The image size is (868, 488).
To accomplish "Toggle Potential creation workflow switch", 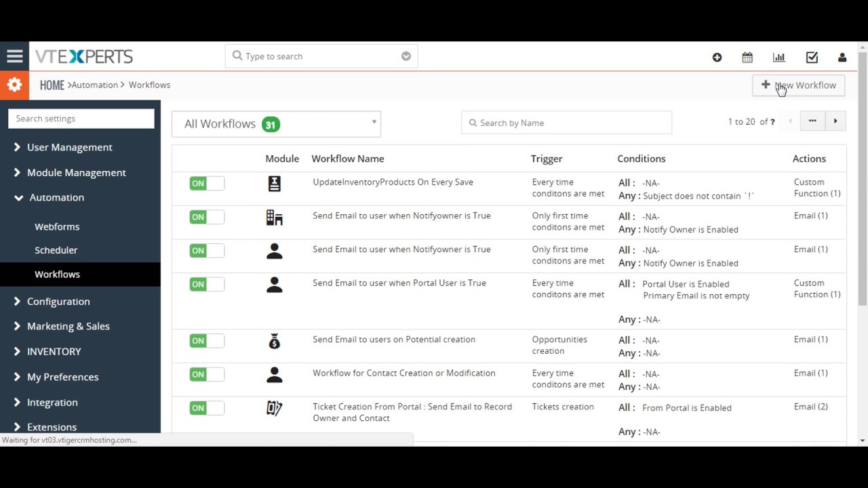I will coord(207,341).
